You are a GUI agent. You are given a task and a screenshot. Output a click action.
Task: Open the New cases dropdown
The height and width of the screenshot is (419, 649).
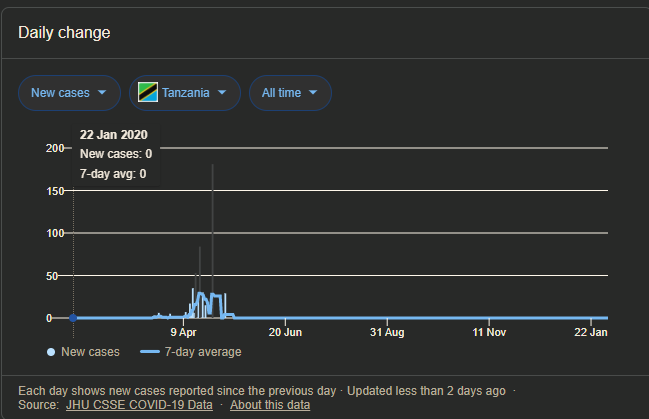(70, 93)
